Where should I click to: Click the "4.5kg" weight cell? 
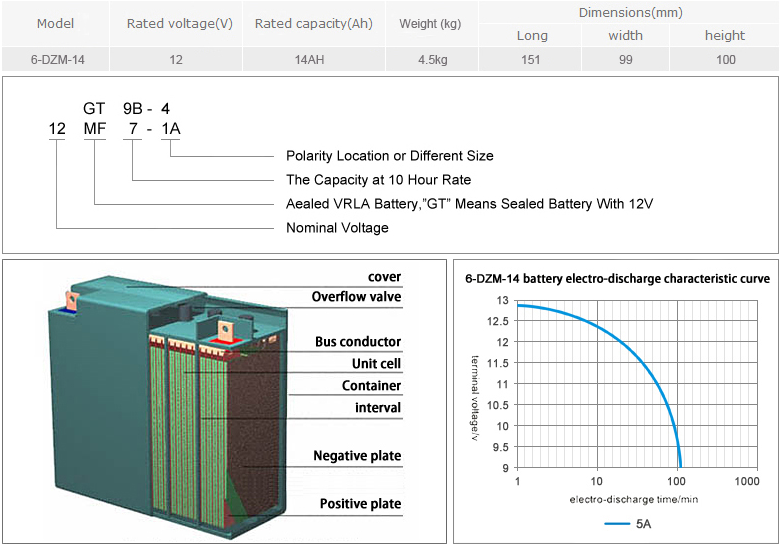click(x=431, y=59)
